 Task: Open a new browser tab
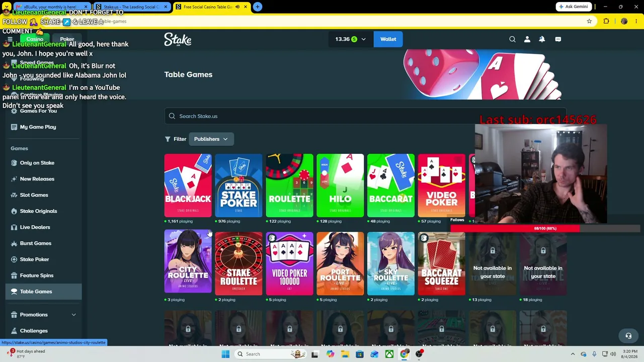click(x=257, y=7)
